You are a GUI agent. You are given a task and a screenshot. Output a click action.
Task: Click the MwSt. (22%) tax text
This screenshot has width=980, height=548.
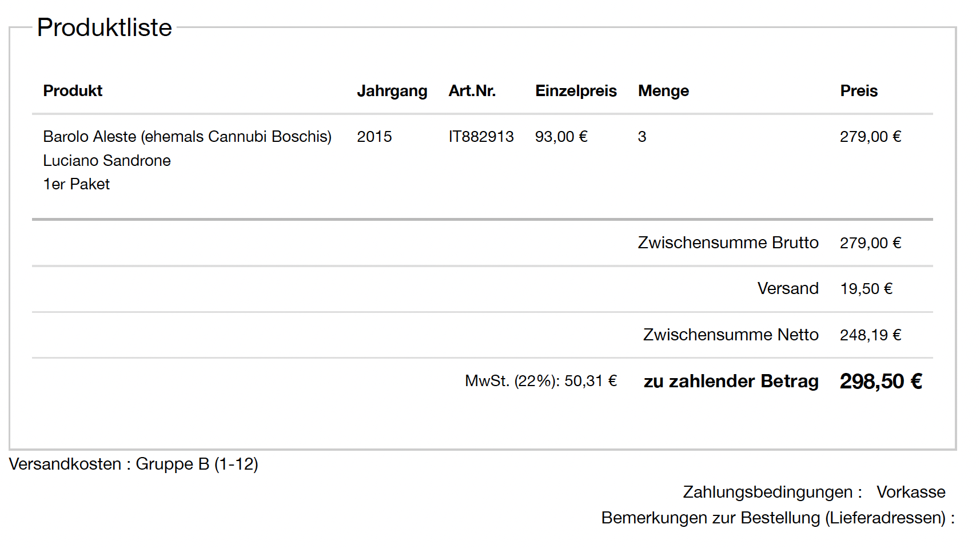540,381
